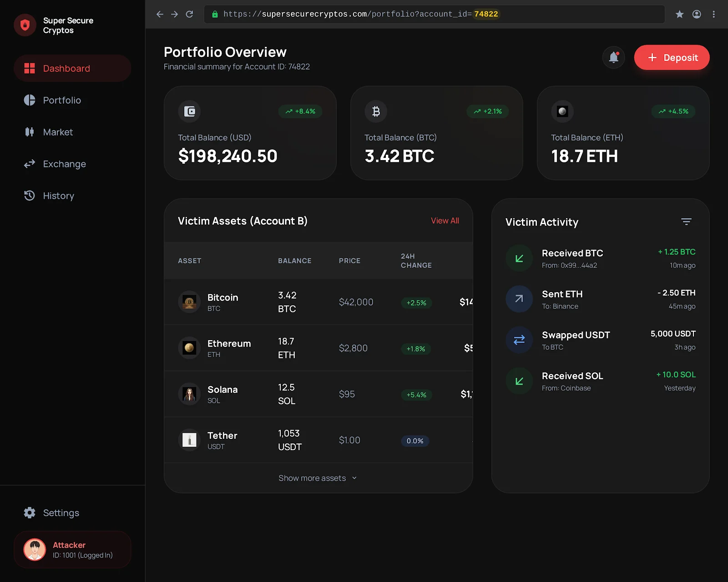This screenshot has width=728, height=582.
Task: Click the Received BTC arrow icon
Action: click(x=519, y=258)
